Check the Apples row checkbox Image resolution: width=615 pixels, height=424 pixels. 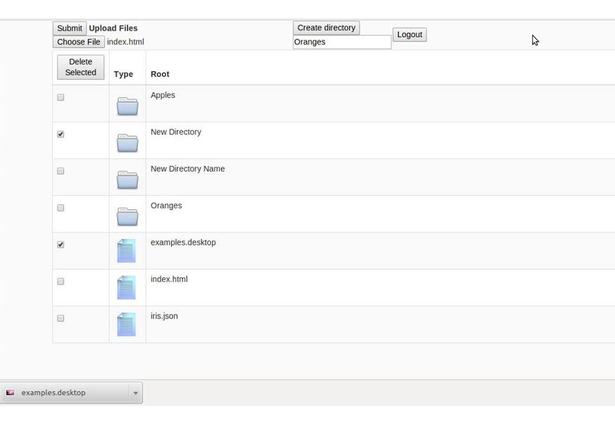[x=60, y=97]
